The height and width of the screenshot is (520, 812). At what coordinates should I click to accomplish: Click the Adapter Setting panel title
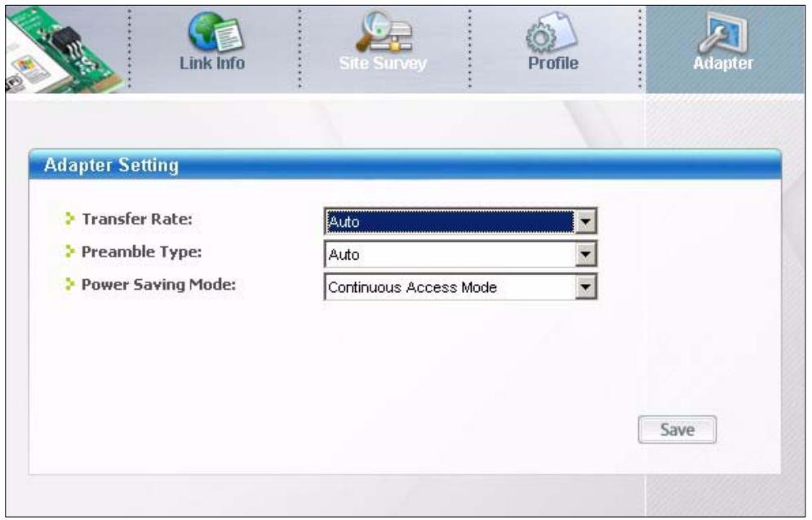click(111, 165)
